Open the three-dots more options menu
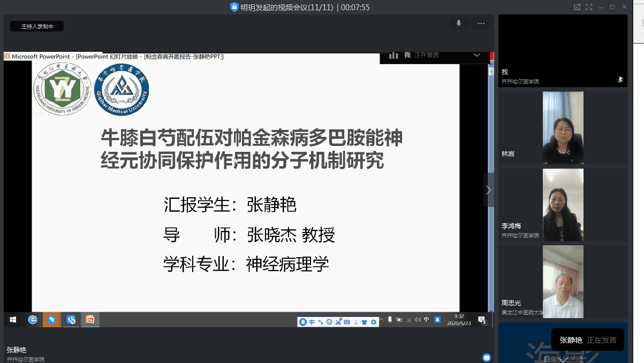 (481, 24)
